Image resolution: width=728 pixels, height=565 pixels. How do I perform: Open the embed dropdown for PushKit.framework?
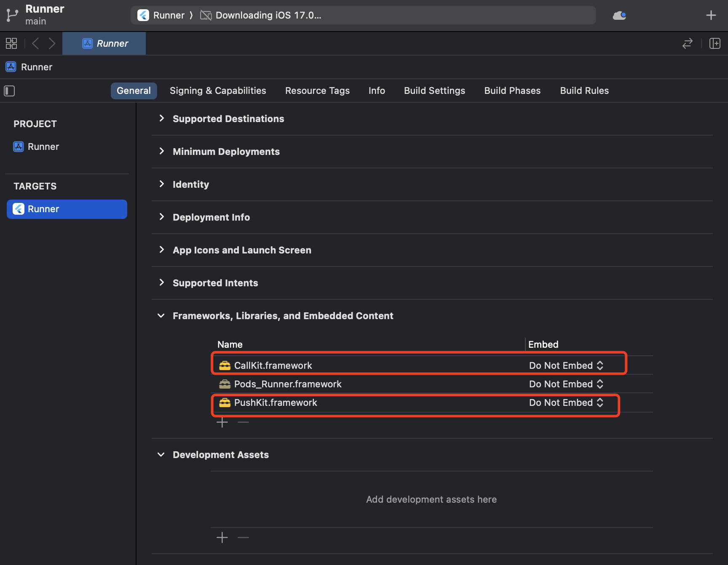pos(566,402)
